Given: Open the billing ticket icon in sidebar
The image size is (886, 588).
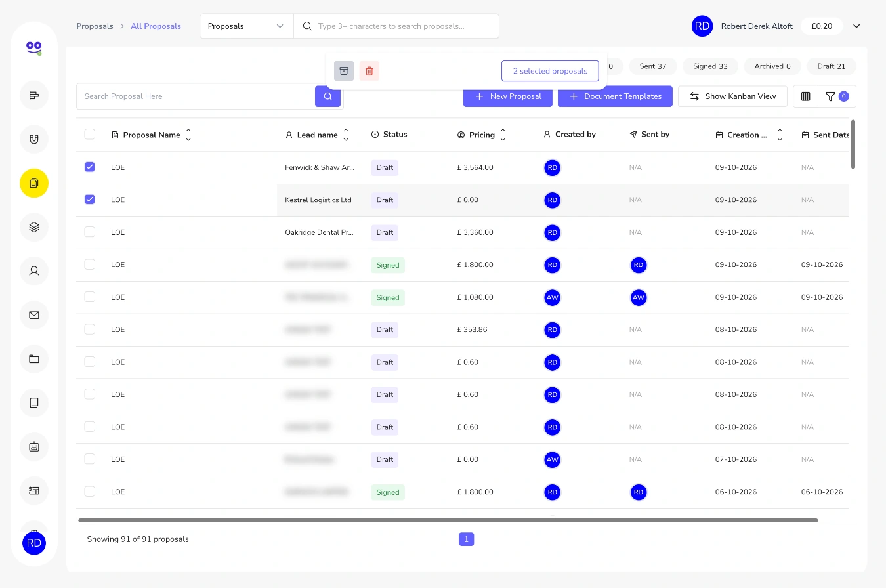Looking at the screenshot, I should coord(34,490).
